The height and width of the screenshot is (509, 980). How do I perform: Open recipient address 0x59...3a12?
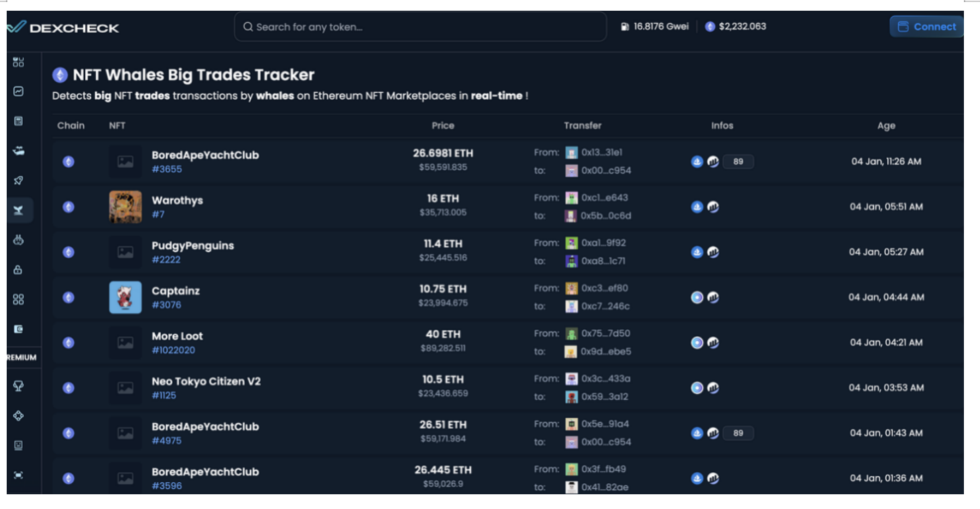(605, 396)
